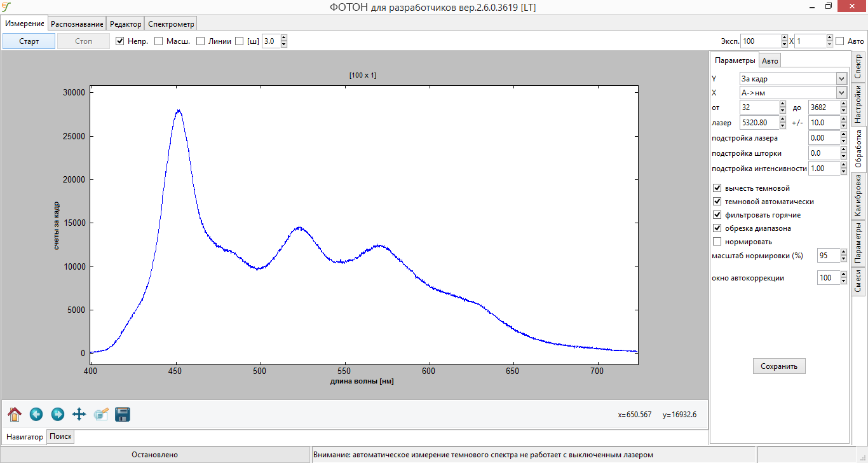Increase the Эксп. value with spinner

(x=784, y=38)
